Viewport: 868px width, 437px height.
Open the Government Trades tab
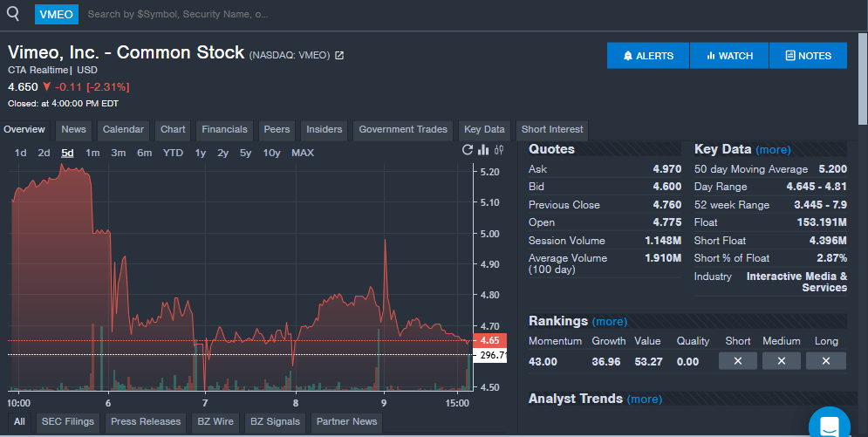403,129
